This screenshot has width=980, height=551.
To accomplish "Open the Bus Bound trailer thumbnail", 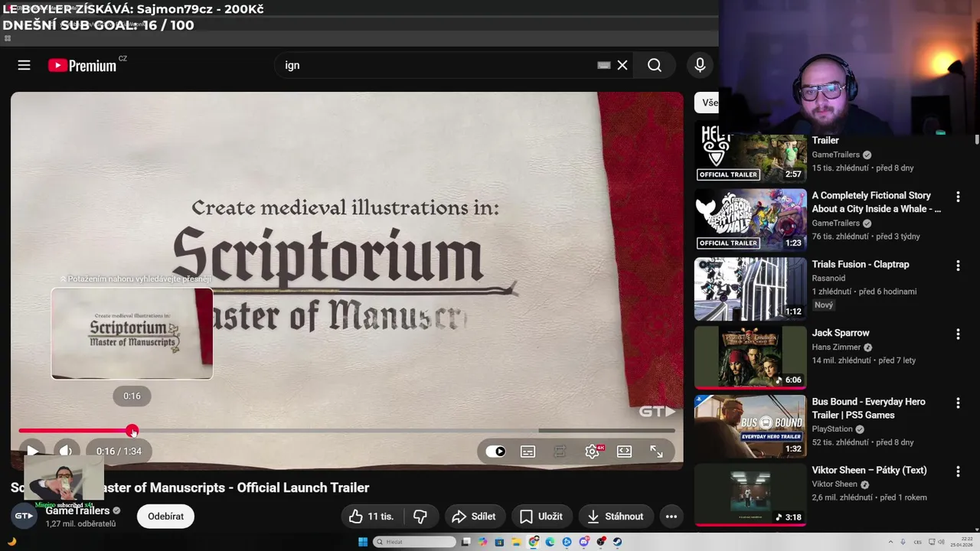I will 750,426.
